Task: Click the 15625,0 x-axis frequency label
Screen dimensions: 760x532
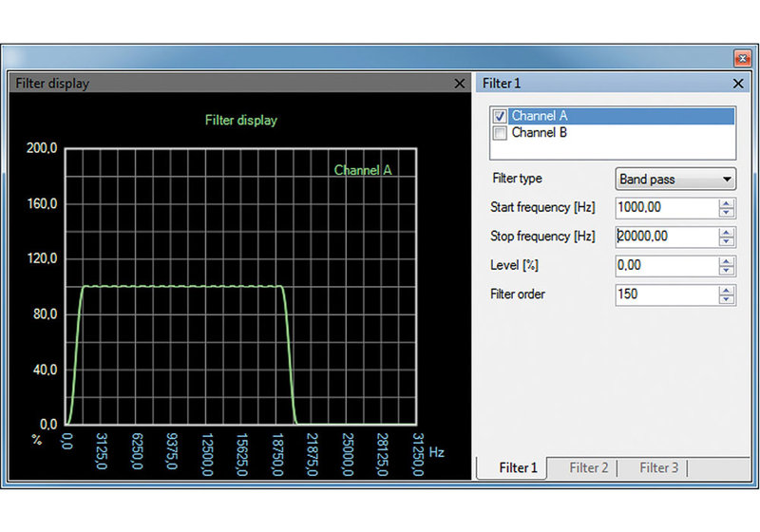Action: tap(242, 454)
